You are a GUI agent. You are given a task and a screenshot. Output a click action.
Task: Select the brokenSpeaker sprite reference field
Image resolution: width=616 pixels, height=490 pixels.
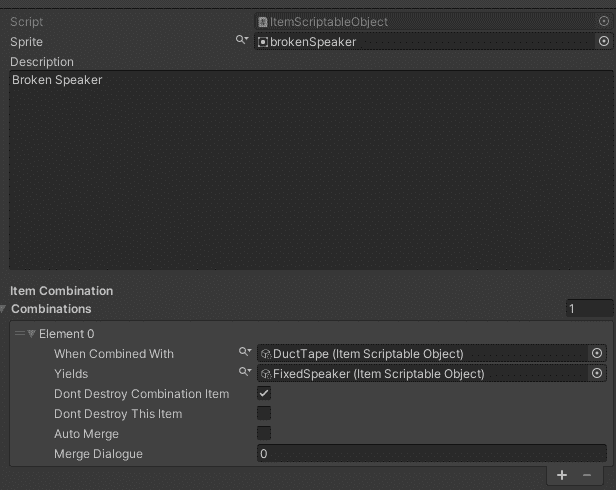click(x=425, y=42)
